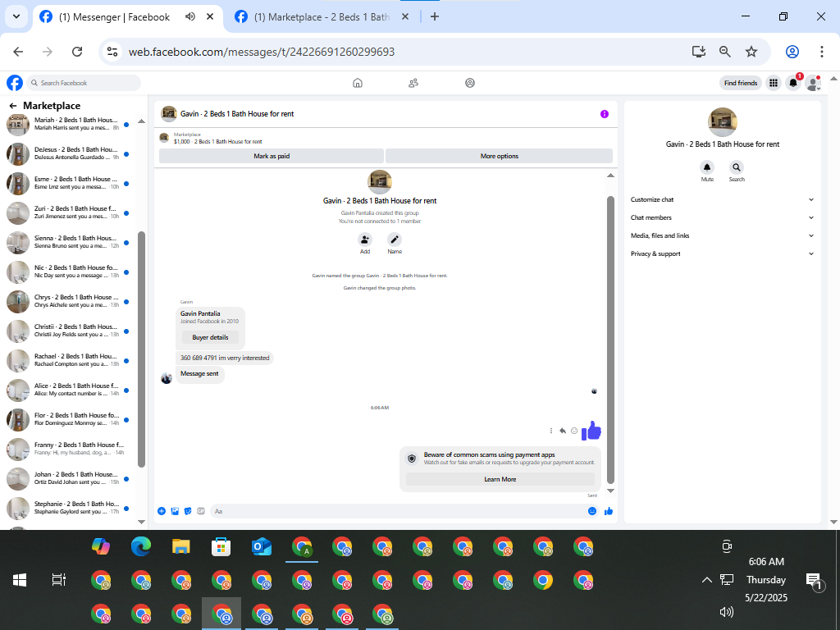Viewport: 840px width, 630px height.
Task: Click More options button
Action: pos(500,156)
